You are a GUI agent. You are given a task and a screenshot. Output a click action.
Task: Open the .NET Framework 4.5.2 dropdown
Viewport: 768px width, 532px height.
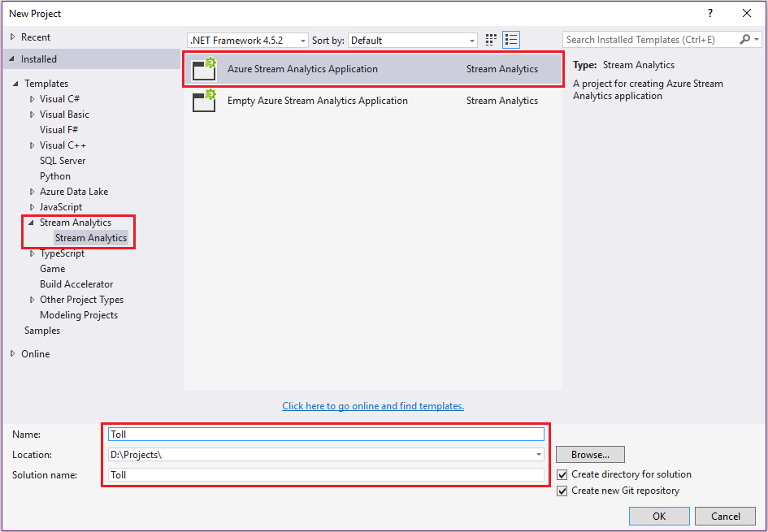pos(248,41)
